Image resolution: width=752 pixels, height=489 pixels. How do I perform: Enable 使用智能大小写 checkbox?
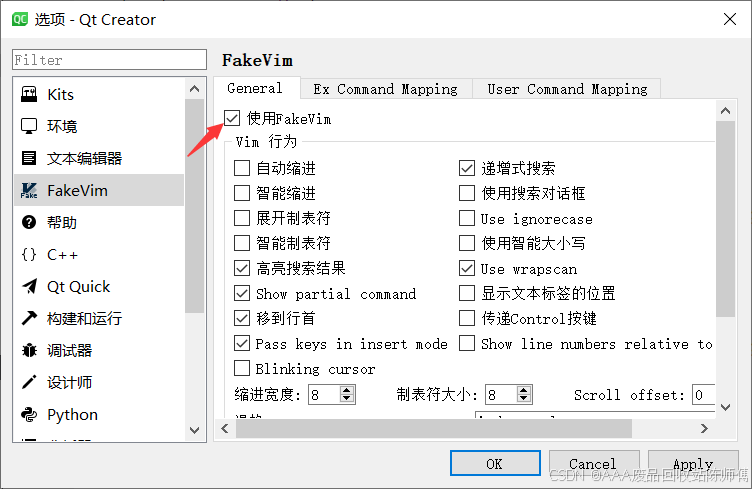[x=467, y=243]
